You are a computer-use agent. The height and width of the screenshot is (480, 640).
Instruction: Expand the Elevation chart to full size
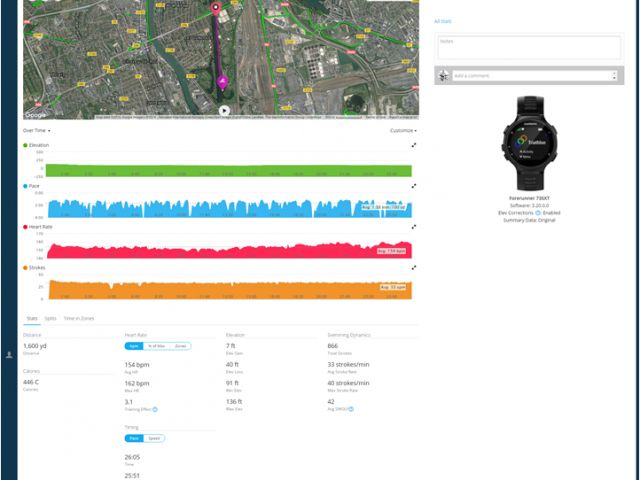413,145
